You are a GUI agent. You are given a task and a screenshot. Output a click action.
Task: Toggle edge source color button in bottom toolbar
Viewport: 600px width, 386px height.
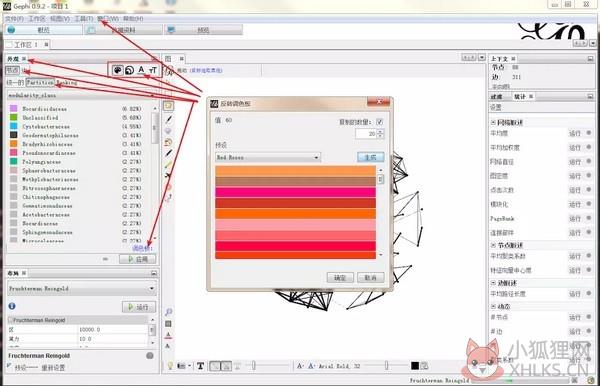(x=226, y=366)
